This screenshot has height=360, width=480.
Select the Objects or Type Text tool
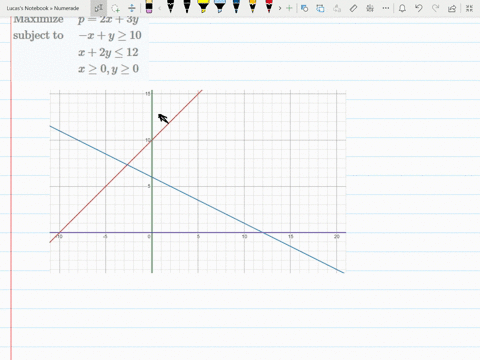[98, 8]
